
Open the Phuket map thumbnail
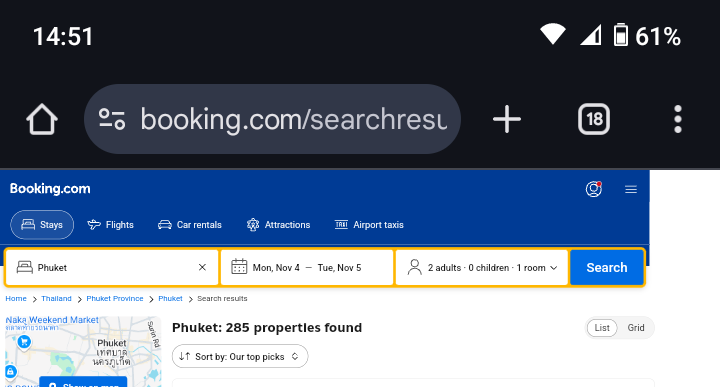pos(83,352)
